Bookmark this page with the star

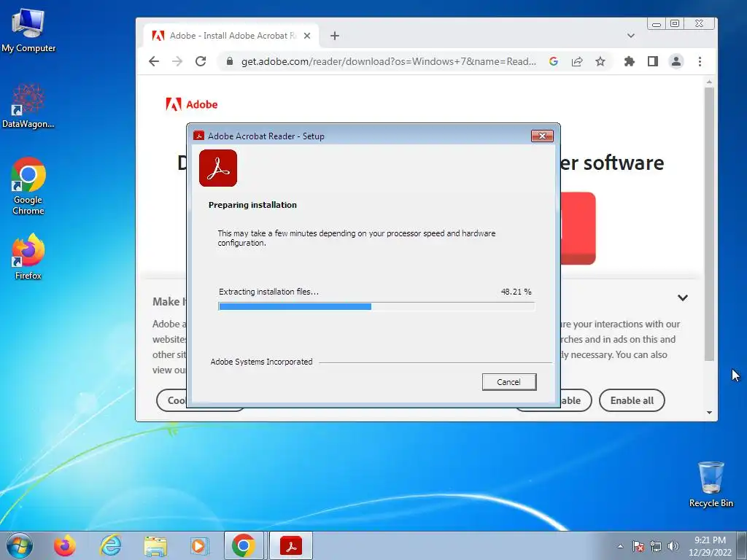click(600, 61)
